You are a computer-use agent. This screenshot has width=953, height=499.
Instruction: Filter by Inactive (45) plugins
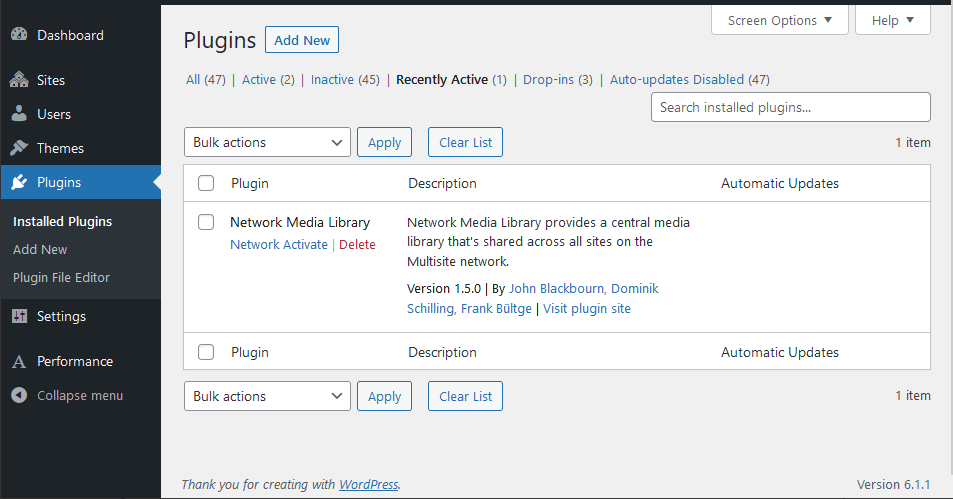[x=345, y=80]
